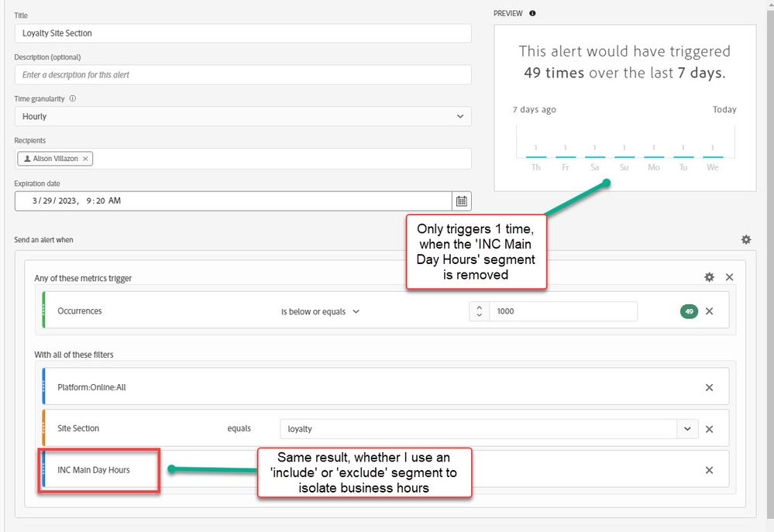Click the Expiration date text field

(232, 201)
